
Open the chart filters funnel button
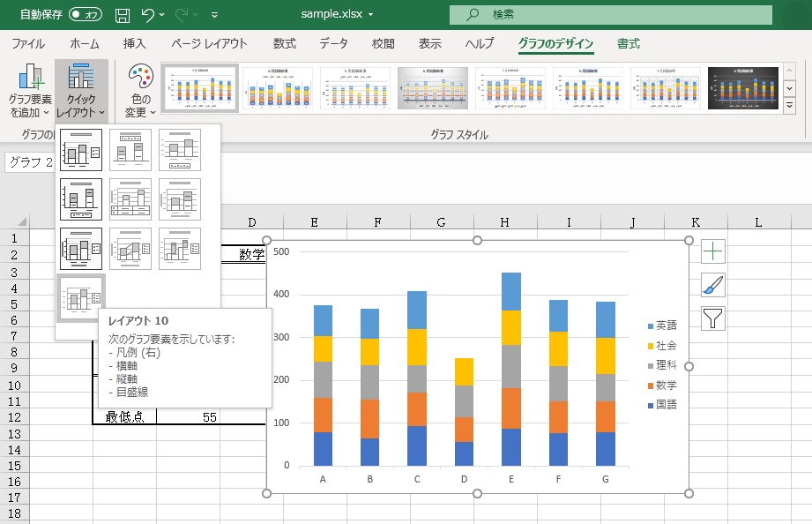click(712, 318)
